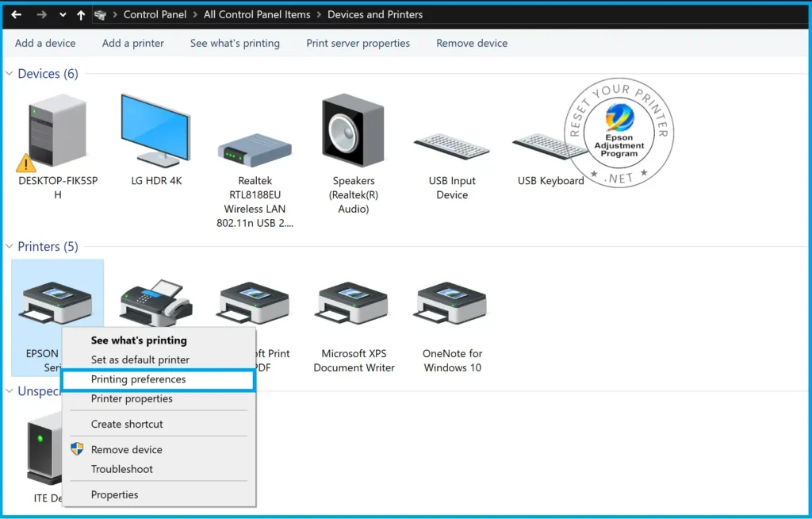This screenshot has height=519, width=812.
Task: Click the OneNote for Windows 10 label
Action: tap(452, 360)
